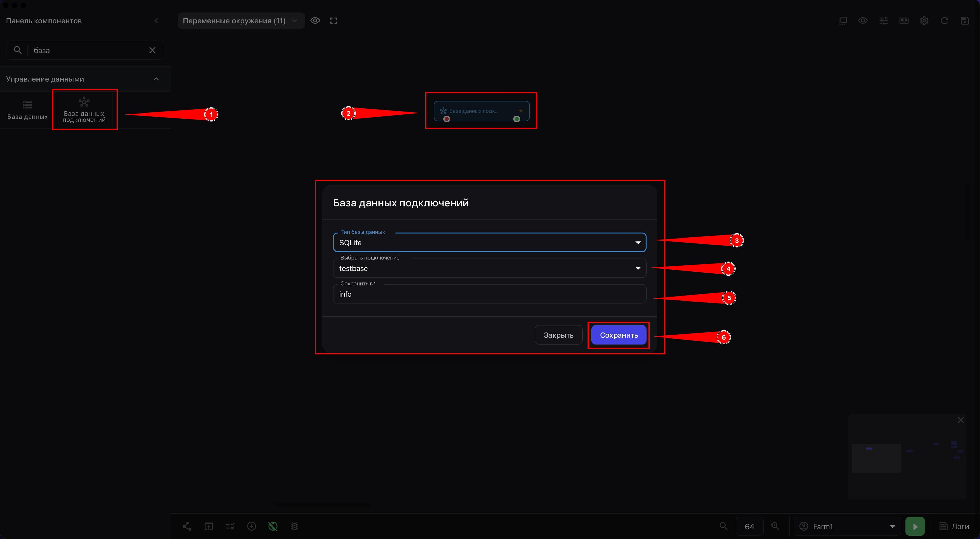Click the share graph icon in bottom toolbar
This screenshot has height=539, width=980.
[187, 526]
